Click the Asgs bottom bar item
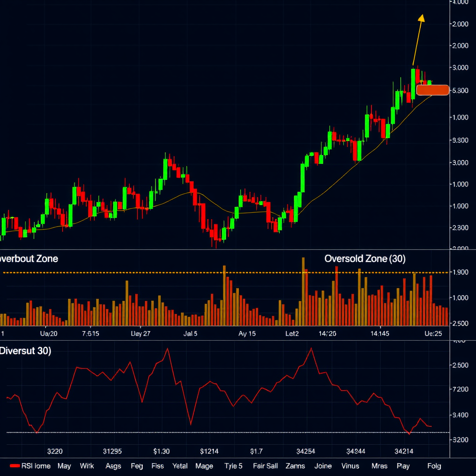This screenshot has height=476, width=476. tap(113, 466)
